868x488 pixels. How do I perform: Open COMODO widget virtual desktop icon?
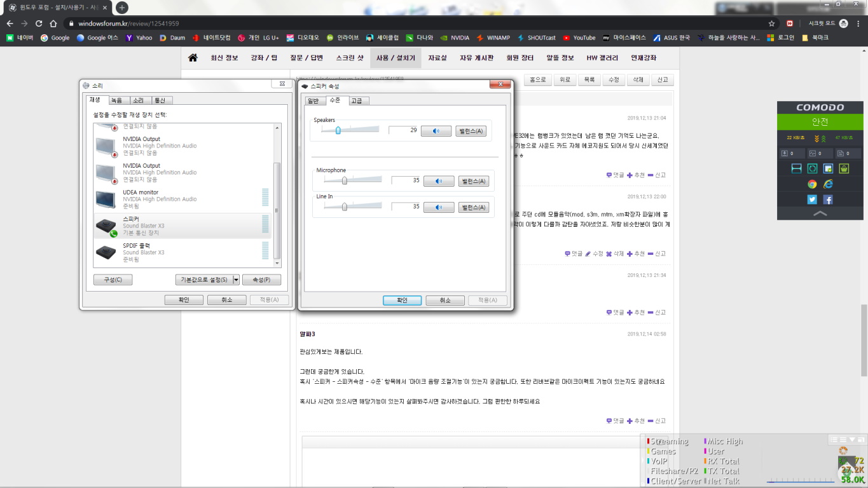796,168
